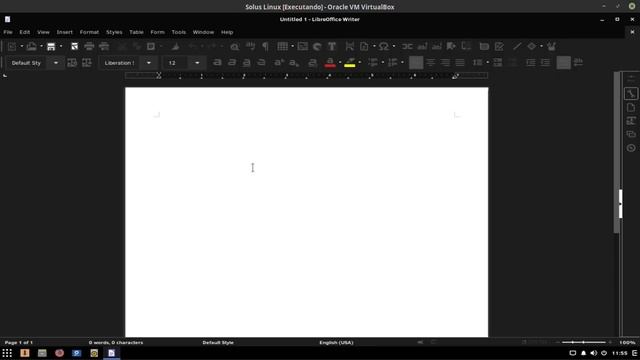Image resolution: width=640 pixels, height=360 pixels.
Task: Toggle Bold formatting
Action: 217,62
